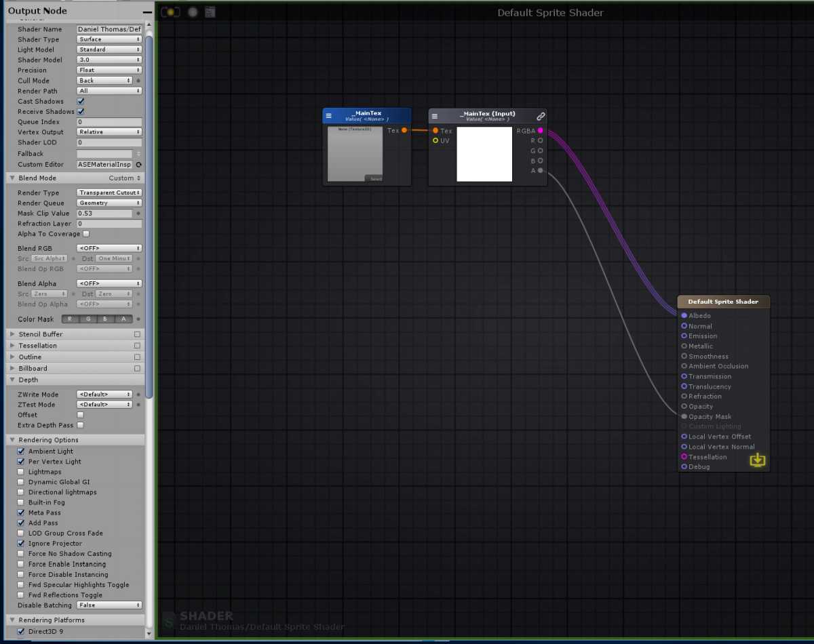This screenshot has width=814, height=644.
Task: Click the live mode toggle icon in canvas toolbar
Action: 170,12
